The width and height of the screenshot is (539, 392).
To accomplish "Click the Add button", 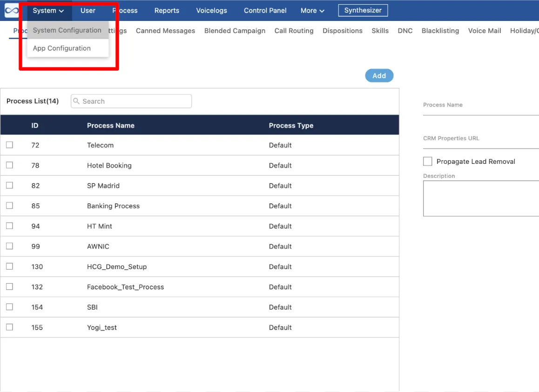I will click(379, 75).
